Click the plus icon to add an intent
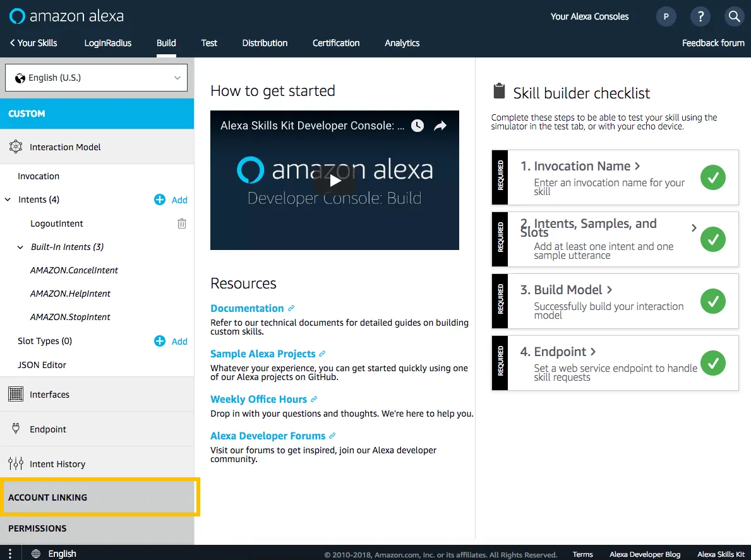Screen dimensions: 751x560 [x=160, y=200]
